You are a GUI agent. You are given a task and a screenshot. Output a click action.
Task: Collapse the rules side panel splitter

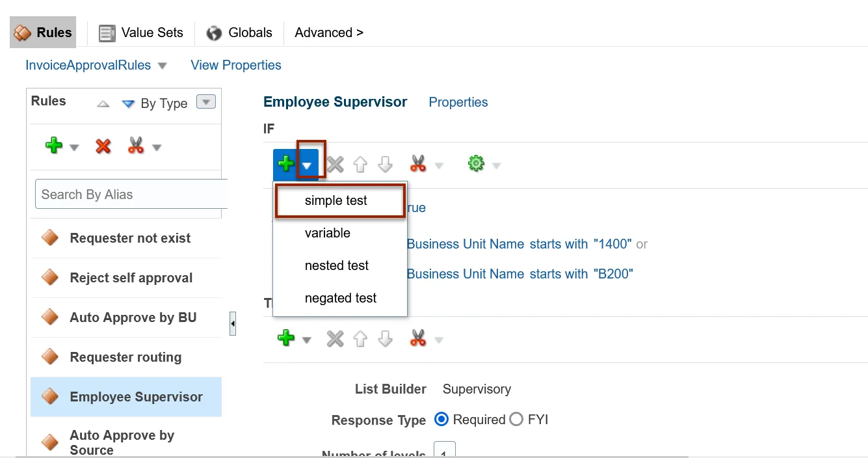point(233,323)
